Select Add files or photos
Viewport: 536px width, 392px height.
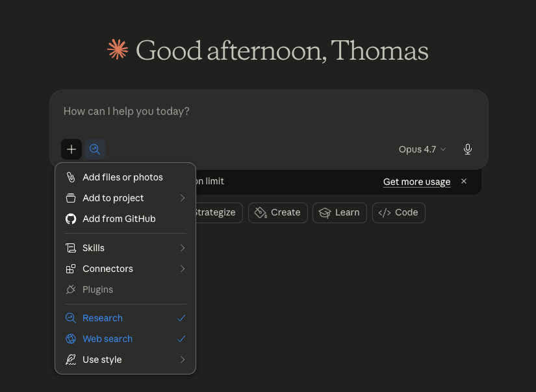coord(125,177)
